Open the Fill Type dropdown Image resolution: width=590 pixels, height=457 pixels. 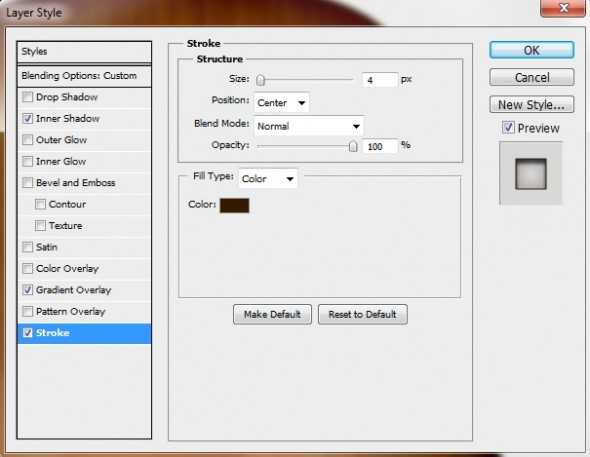coord(268,179)
